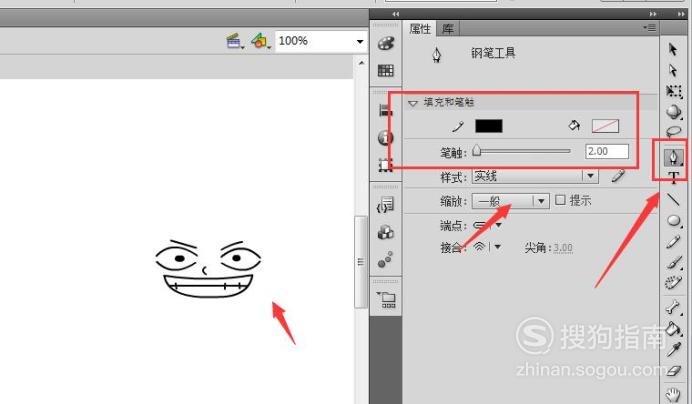Click the Edit Scene clapperboard icon
The height and width of the screenshot is (404, 692).
234,42
